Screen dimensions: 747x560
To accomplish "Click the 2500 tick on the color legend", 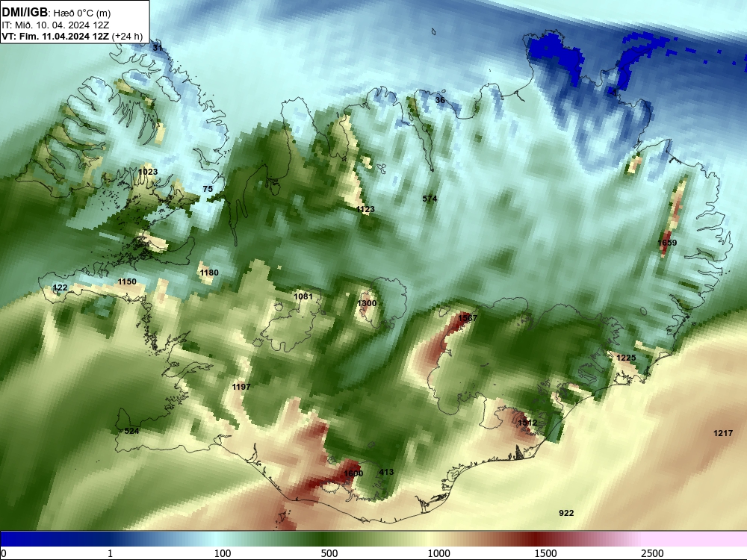I will tap(652, 553).
